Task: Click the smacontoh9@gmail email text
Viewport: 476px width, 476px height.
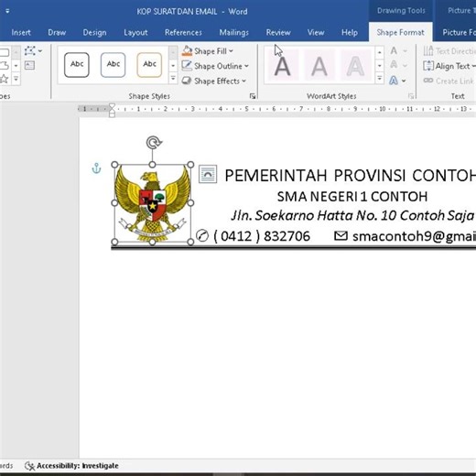Action: [414, 236]
